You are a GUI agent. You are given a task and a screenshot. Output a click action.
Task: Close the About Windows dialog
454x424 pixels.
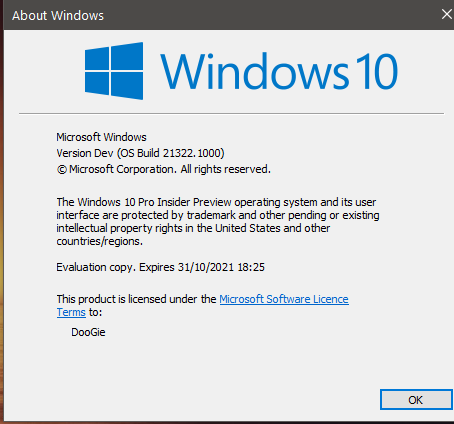tap(447, 14)
